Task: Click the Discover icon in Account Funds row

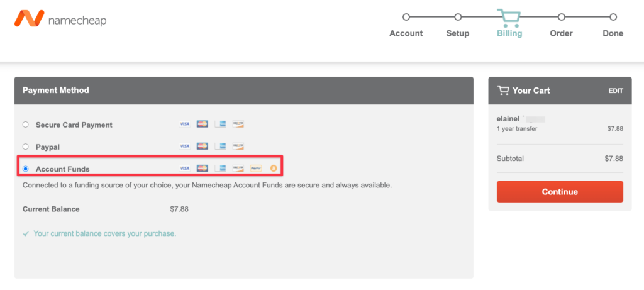Action: point(238,168)
